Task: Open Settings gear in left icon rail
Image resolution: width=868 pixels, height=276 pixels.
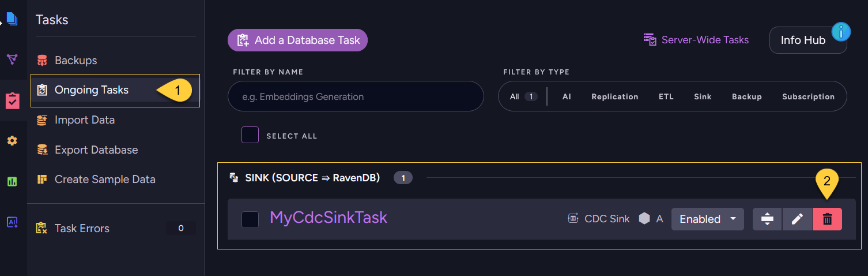Action: (12, 141)
